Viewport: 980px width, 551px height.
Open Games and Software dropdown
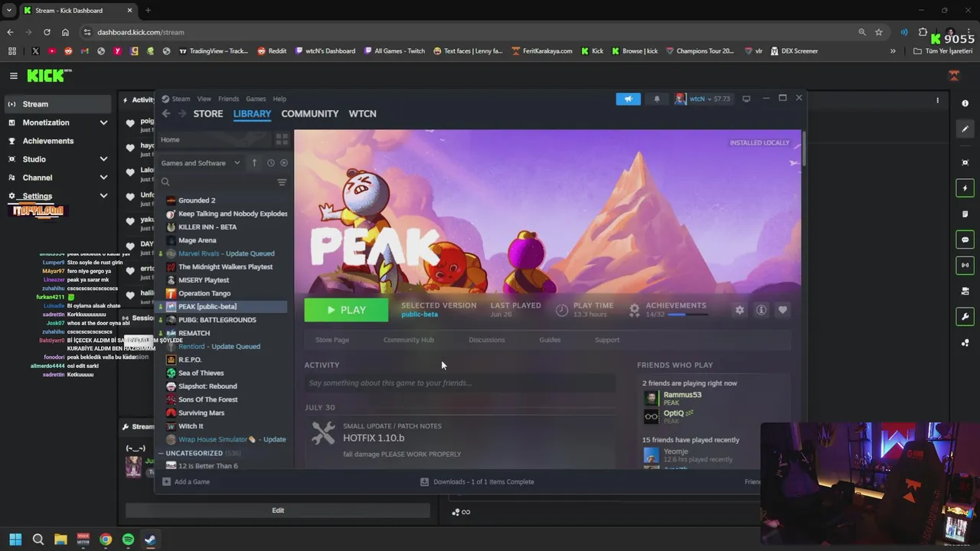[201, 163]
